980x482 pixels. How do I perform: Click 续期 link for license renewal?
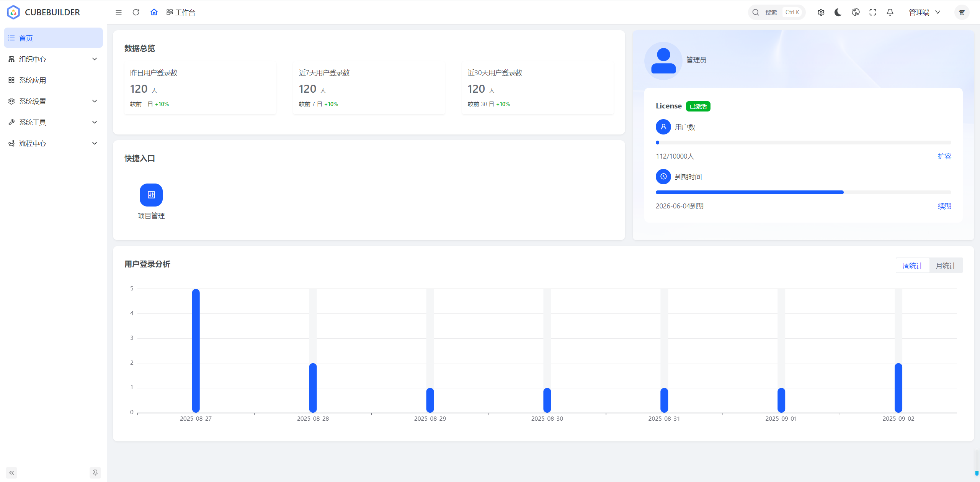[944, 206]
